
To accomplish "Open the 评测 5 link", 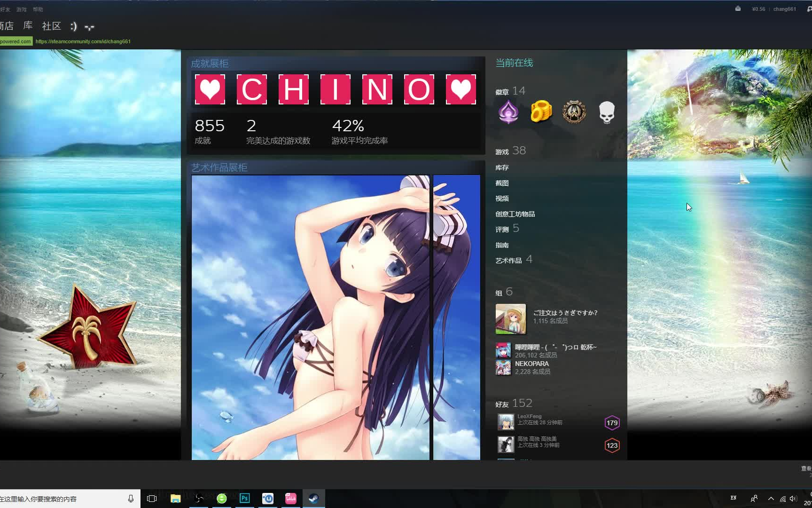I will click(507, 229).
